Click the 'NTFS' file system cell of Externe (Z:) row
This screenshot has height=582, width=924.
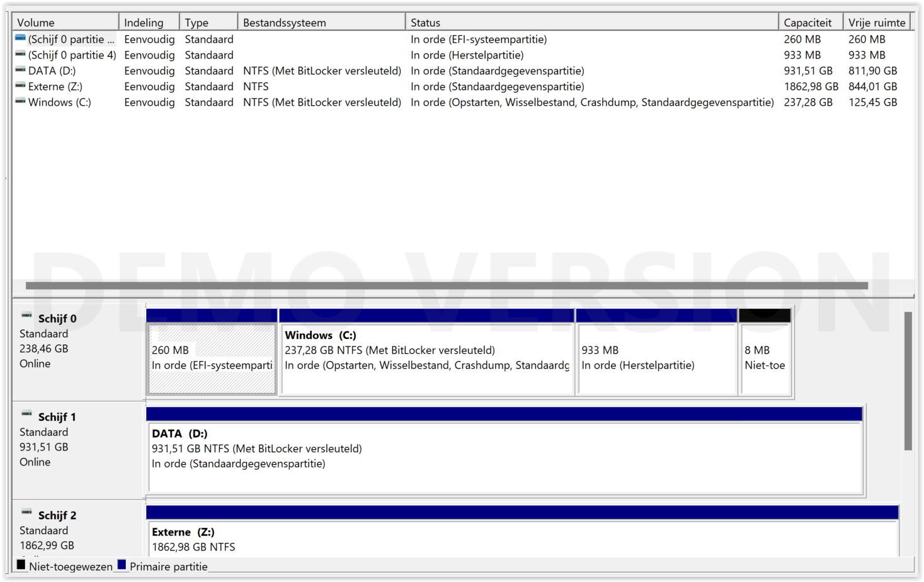256,86
